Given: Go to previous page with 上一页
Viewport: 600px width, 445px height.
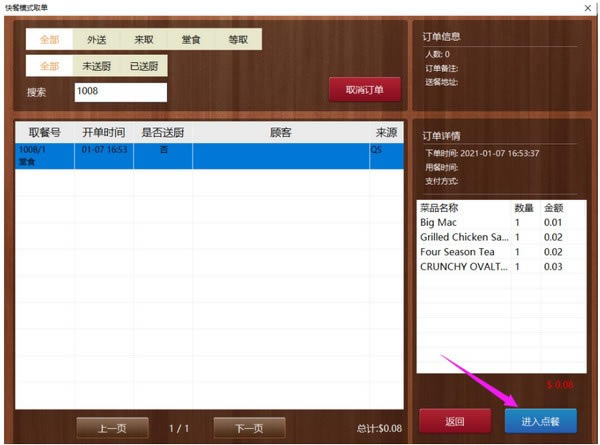Looking at the screenshot, I should click(x=112, y=427).
